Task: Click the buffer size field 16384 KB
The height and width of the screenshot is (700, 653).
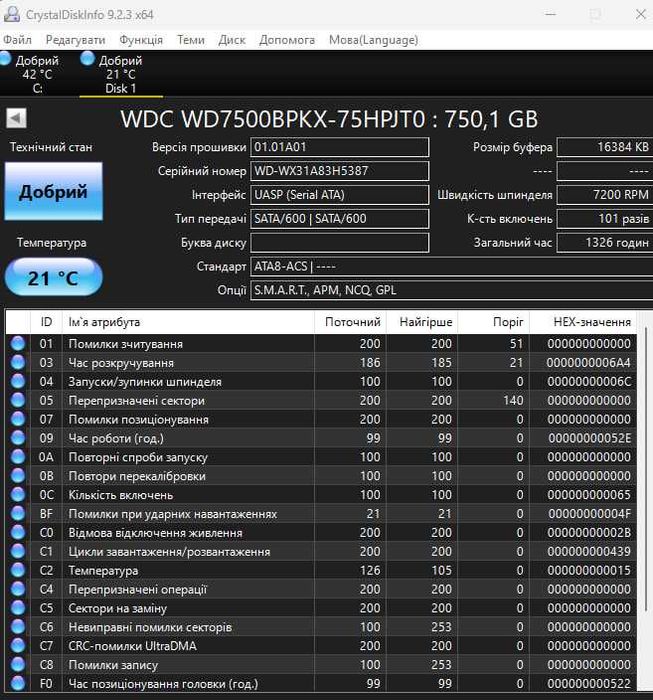Action: (x=605, y=147)
